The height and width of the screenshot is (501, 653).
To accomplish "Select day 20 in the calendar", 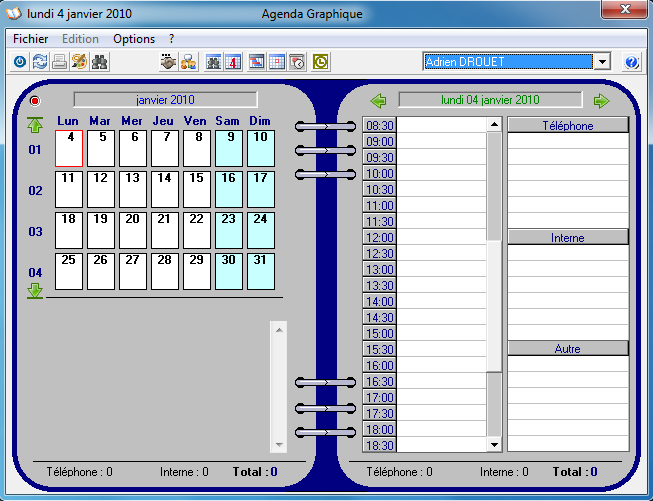I will (x=133, y=230).
